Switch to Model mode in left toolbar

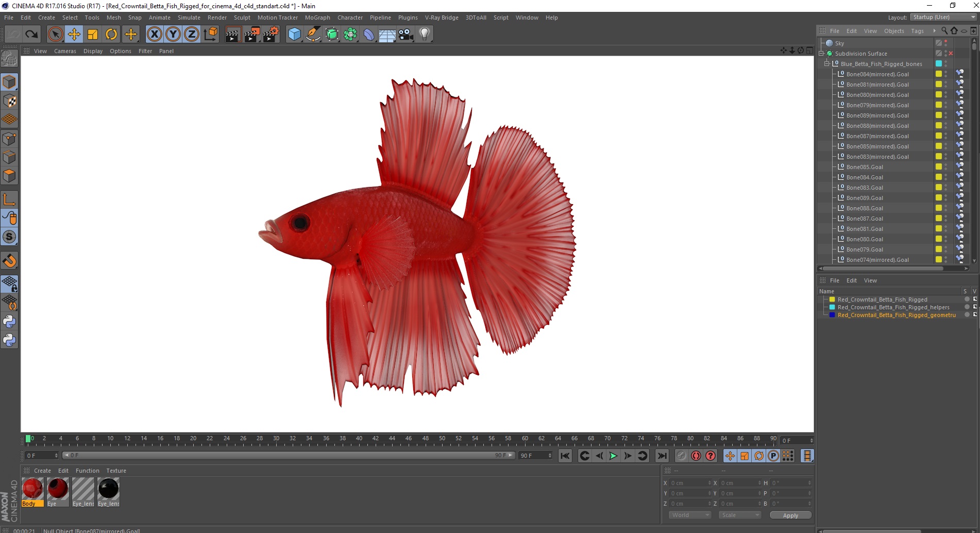pyautogui.click(x=9, y=82)
